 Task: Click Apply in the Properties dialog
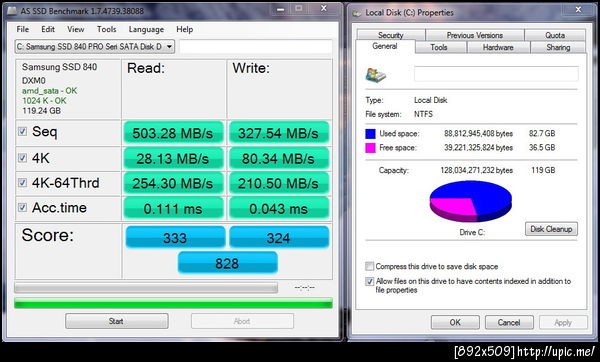click(x=563, y=322)
